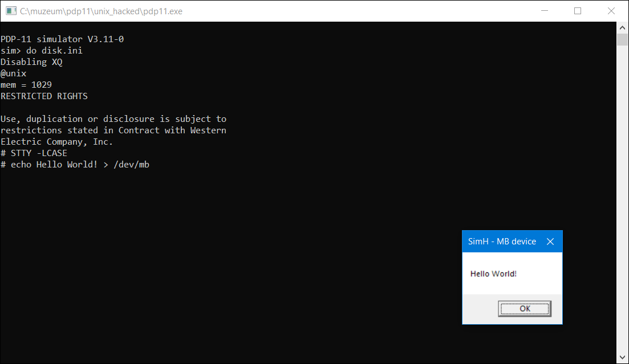Click the 'PDP-11 simulator V3.11-0' line
Viewport: 629px width, 364px height.
point(62,39)
